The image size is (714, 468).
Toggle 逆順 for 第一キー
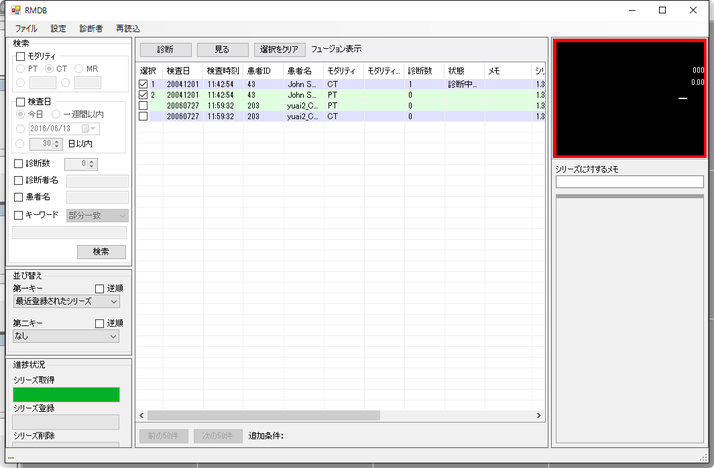click(100, 289)
